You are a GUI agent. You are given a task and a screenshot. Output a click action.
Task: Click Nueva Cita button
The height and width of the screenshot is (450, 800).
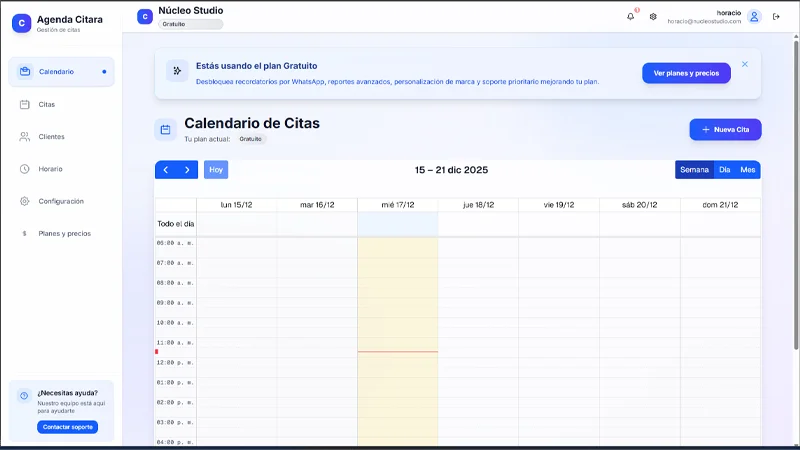click(x=726, y=130)
